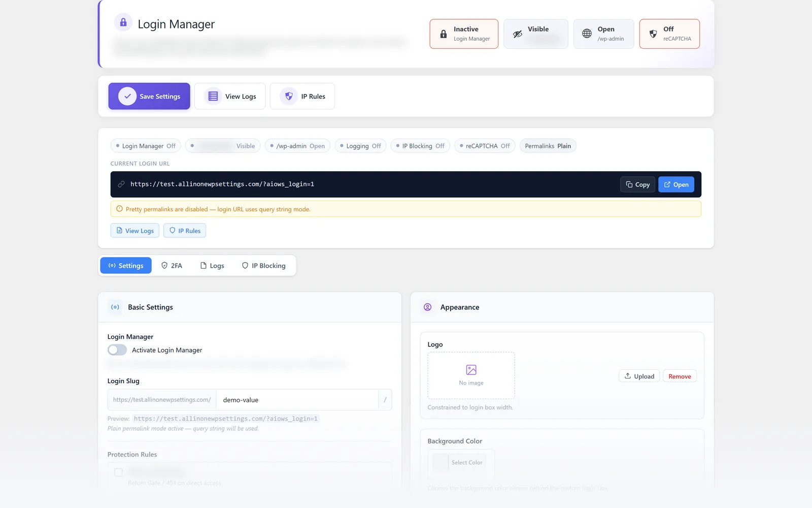
Task: Switch to the 2FA tab
Action: click(172, 266)
